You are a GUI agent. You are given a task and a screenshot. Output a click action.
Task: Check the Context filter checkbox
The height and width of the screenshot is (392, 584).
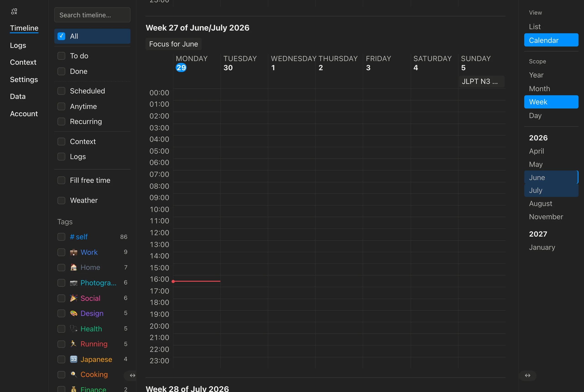[61, 142]
